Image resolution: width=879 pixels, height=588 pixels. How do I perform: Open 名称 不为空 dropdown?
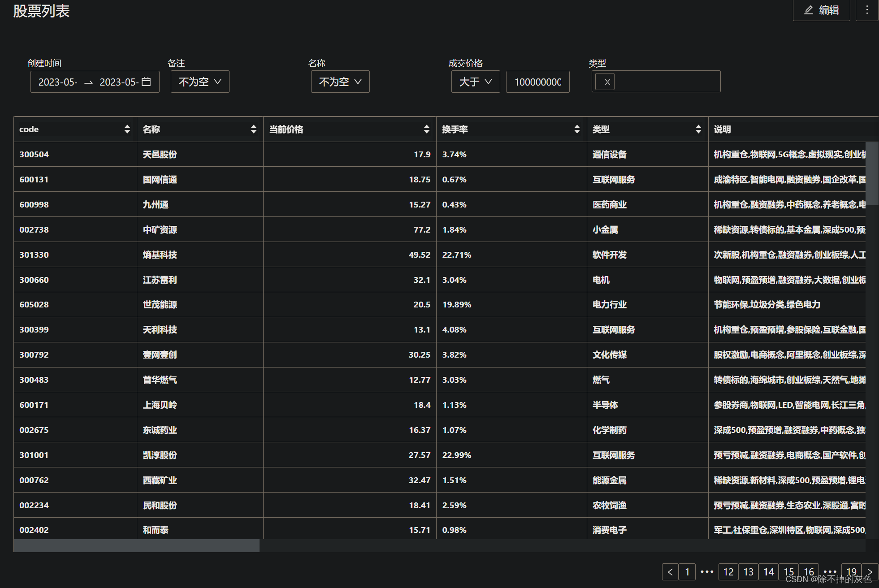click(340, 82)
